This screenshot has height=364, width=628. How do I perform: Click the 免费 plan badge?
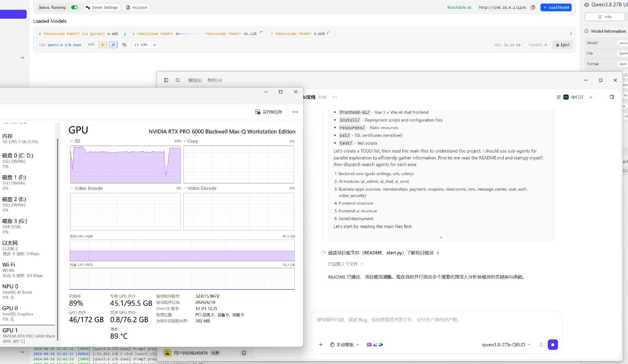[215, 353]
